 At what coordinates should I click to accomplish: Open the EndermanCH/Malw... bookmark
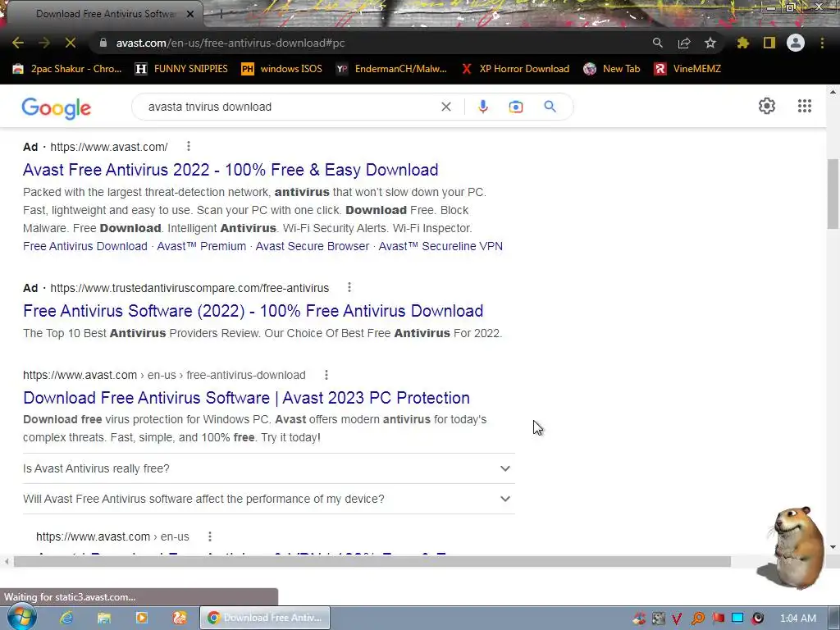(x=391, y=69)
